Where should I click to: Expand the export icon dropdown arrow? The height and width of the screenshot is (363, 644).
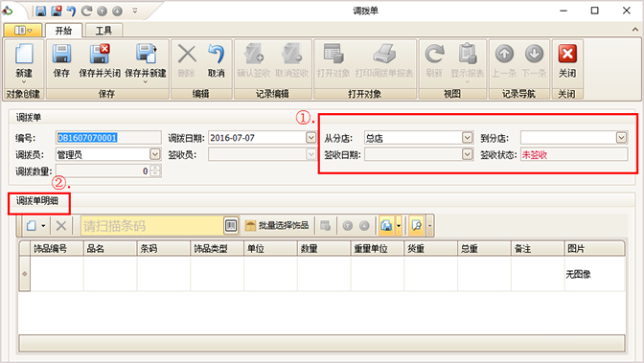click(399, 225)
